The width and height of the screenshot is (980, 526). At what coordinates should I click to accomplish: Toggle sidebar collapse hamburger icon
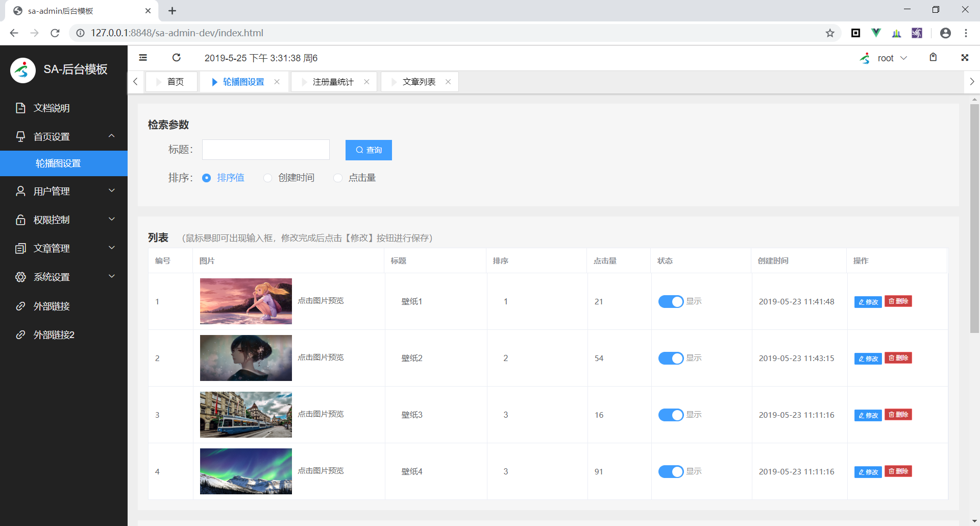tap(143, 58)
